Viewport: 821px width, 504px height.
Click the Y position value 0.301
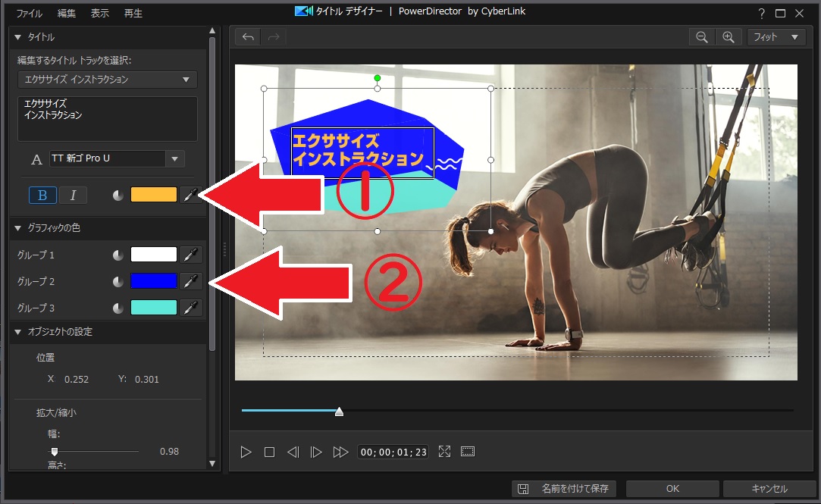(146, 380)
